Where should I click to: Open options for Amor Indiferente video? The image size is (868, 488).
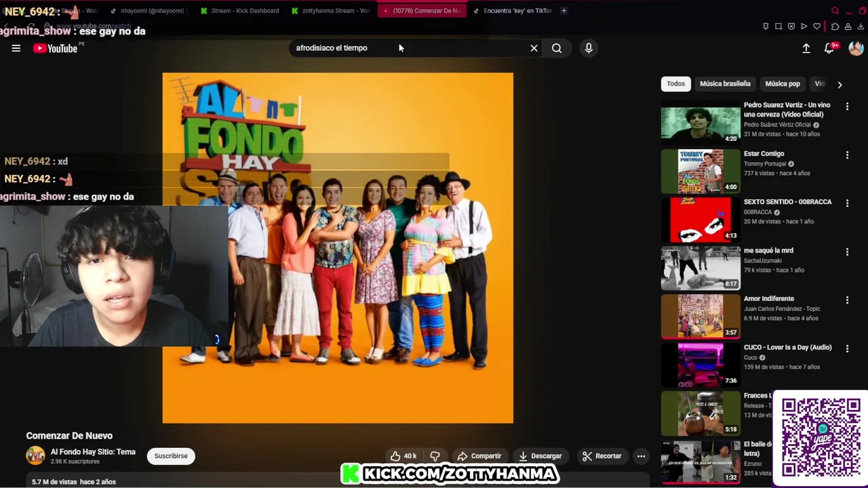(x=847, y=300)
